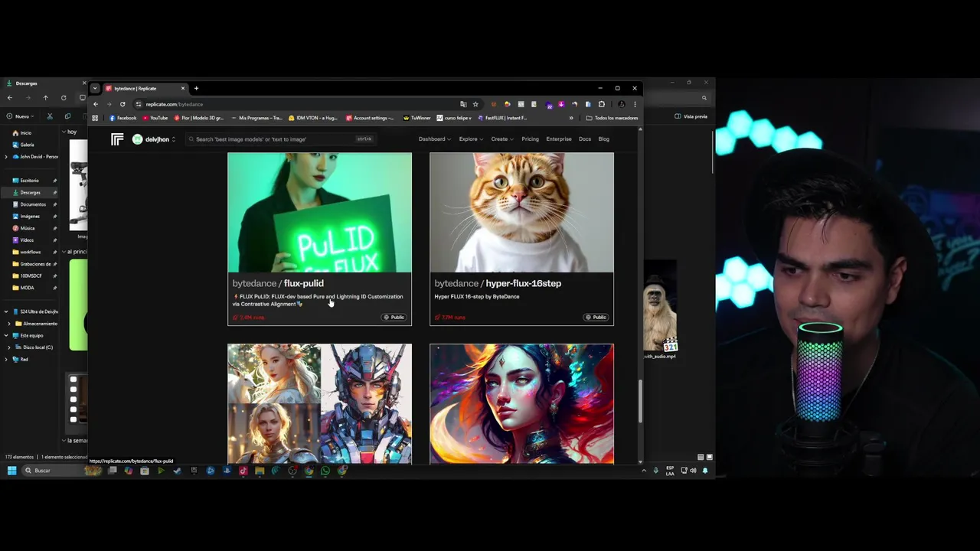The image size is (980, 551).
Task: Expand the Este equipo tree node
Action: (x=7, y=335)
